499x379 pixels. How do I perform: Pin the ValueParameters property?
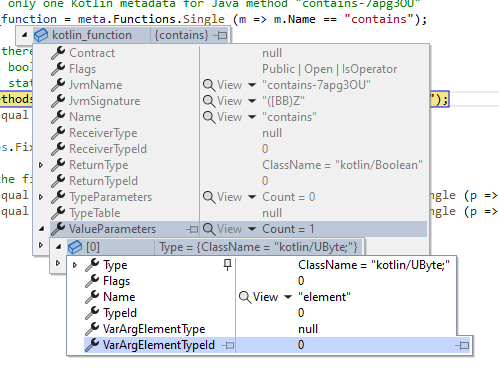pos(192,229)
